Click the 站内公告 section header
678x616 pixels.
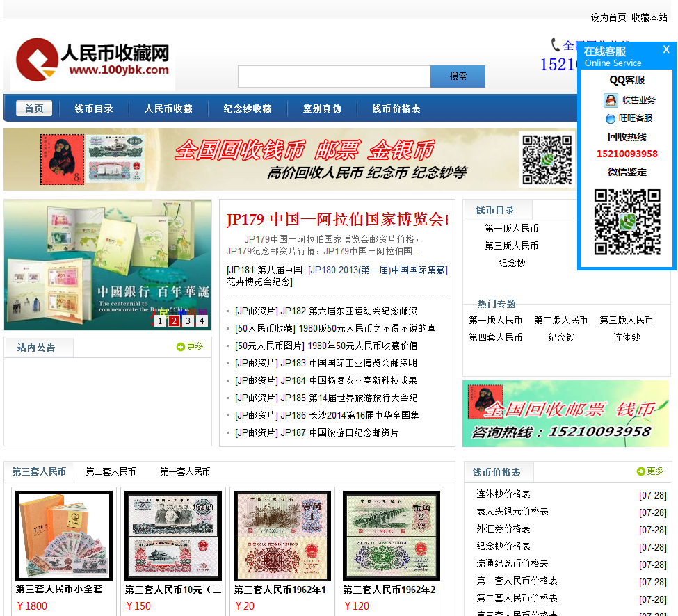(36, 348)
